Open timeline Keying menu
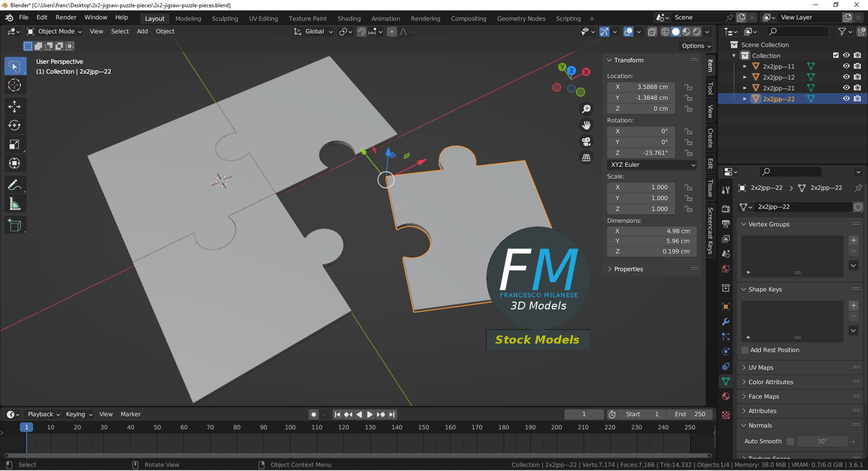The height and width of the screenshot is (471, 868). [x=78, y=414]
